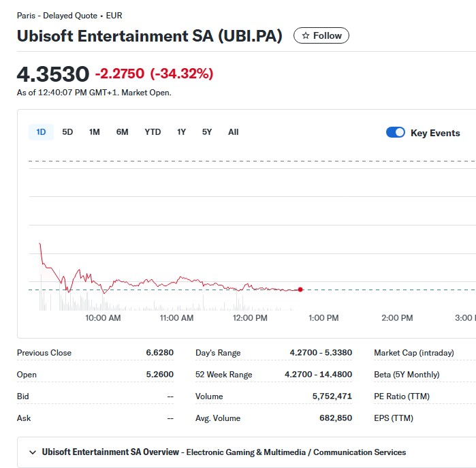Toggle the Key Events switch
476x468 pixels.
click(x=396, y=132)
